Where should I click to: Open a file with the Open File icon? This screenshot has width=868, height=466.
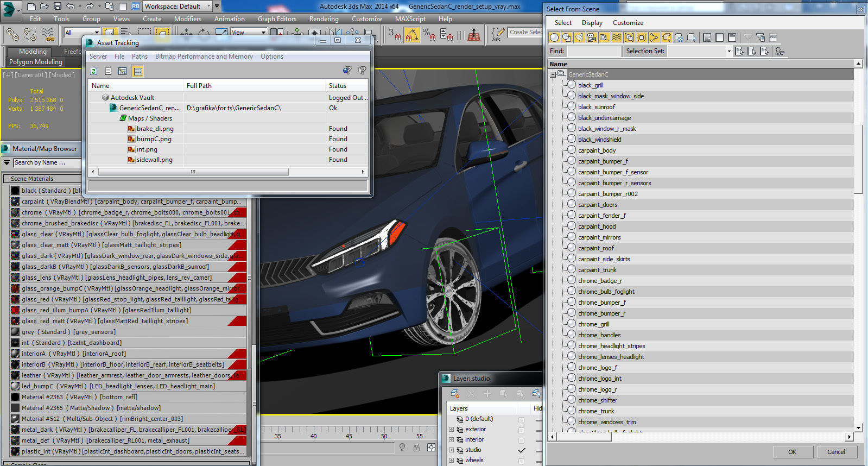point(45,7)
